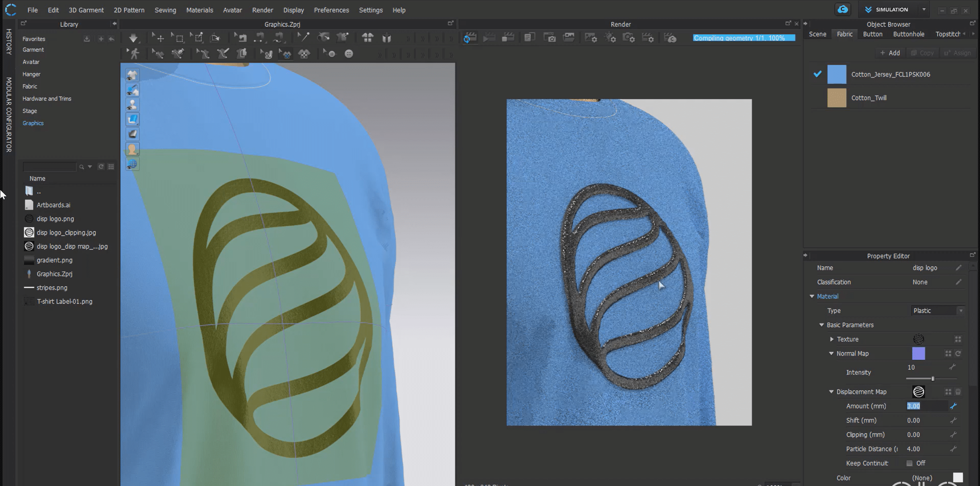Click the Normal Map color swatch

(918, 354)
